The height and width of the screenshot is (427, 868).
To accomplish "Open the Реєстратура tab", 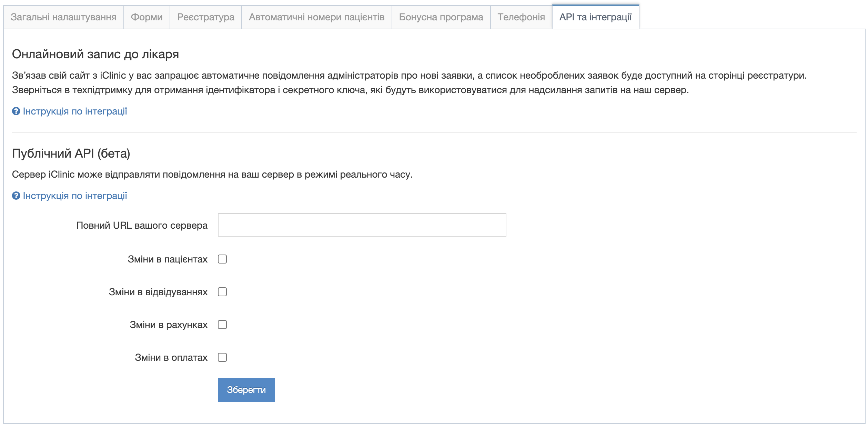I will [x=206, y=17].
